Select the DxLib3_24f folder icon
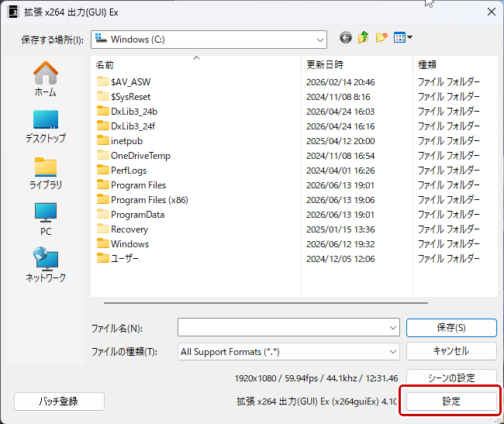 click(103, 126)
